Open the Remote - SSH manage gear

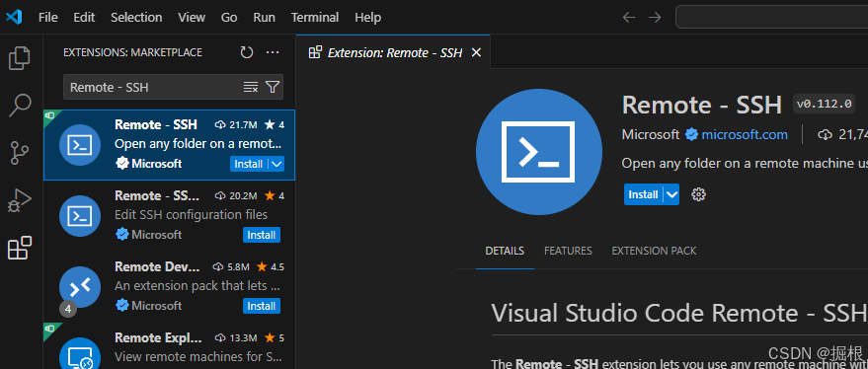698,194
